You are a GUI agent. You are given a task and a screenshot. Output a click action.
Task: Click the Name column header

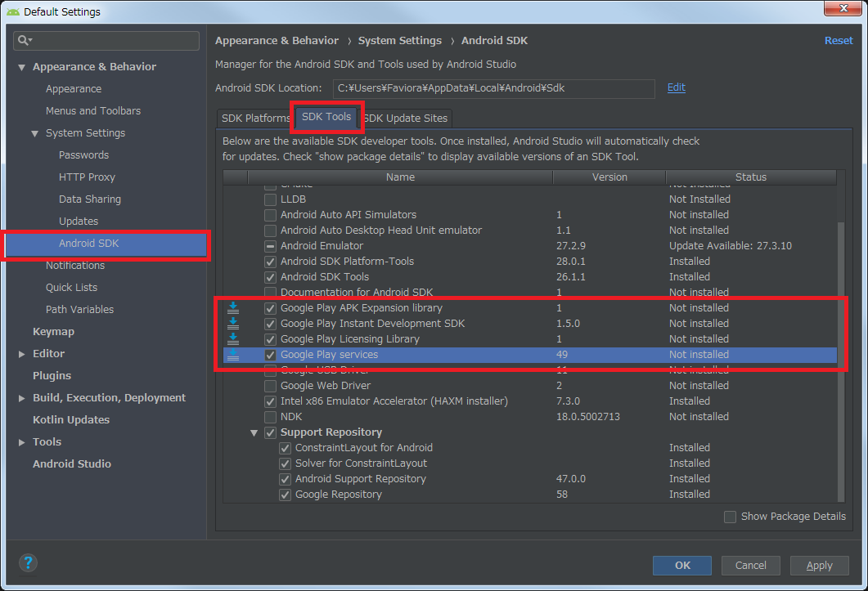400,177
